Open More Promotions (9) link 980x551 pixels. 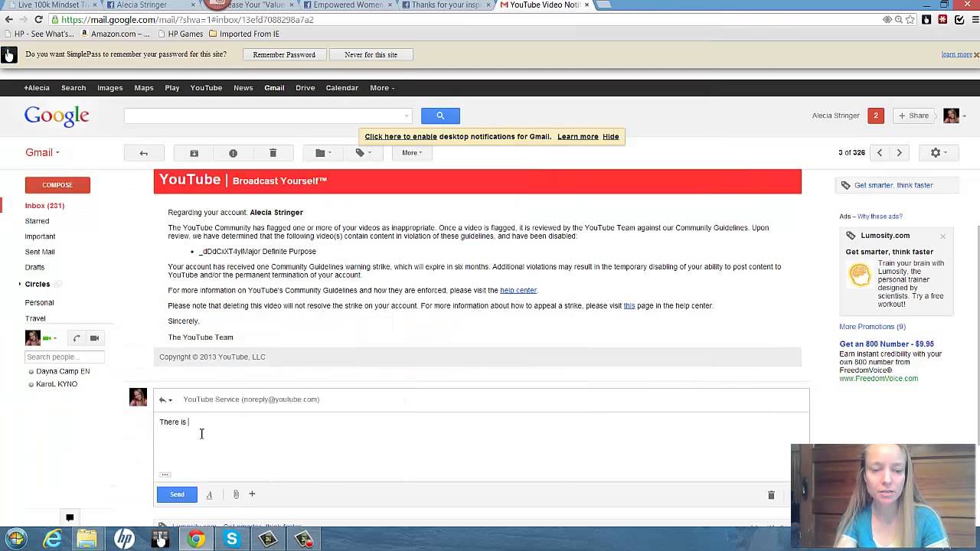click(x=872, y=327)
